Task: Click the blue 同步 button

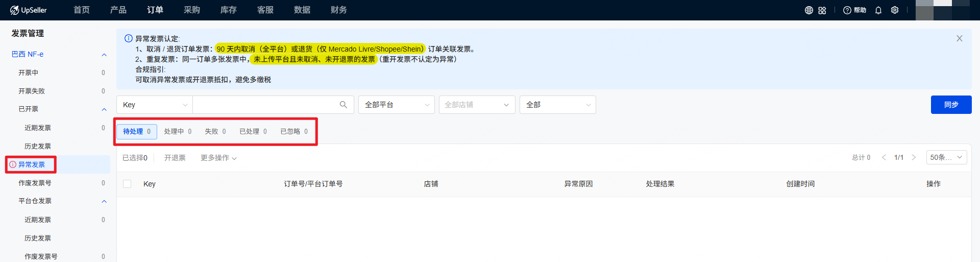Action: (951, 105)
